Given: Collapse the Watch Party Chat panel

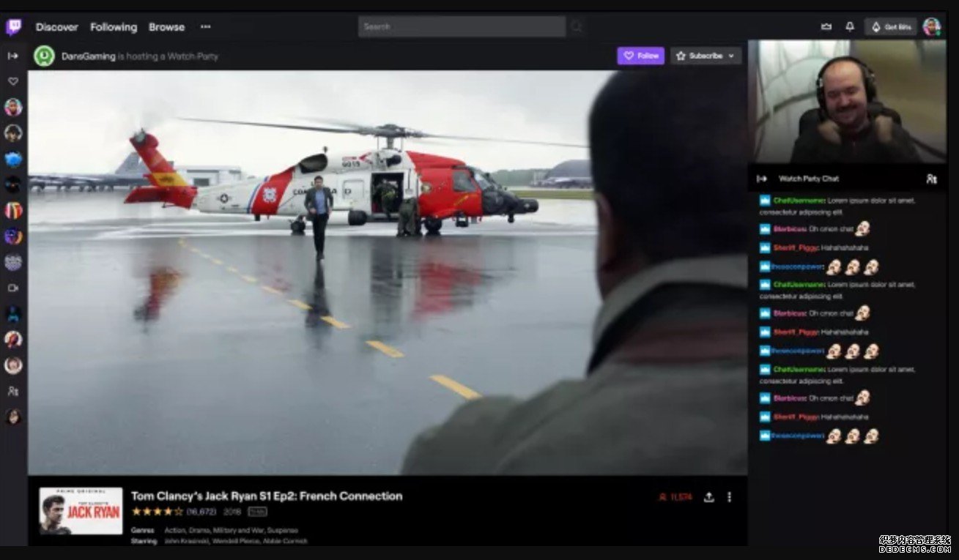Looking at the screenshot, I should tap(762, 179).
